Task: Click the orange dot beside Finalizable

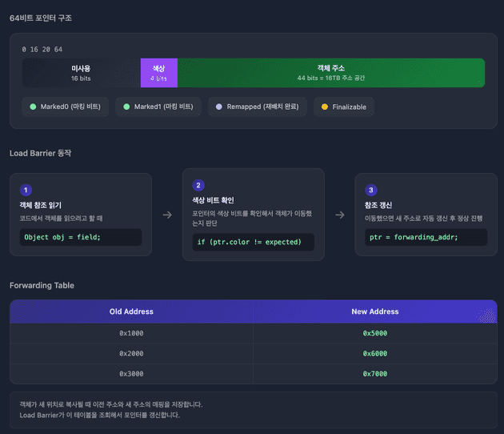Action: pos(325,106)
